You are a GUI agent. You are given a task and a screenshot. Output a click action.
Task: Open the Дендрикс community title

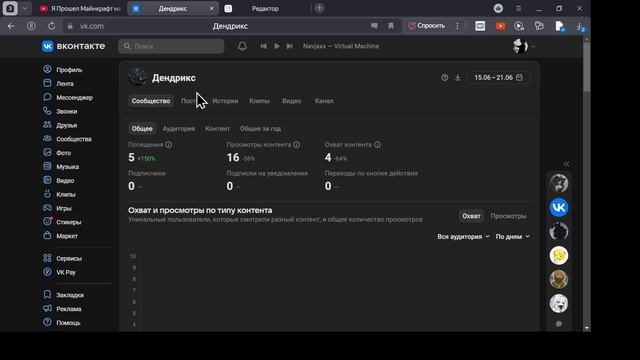pos(174,78)
